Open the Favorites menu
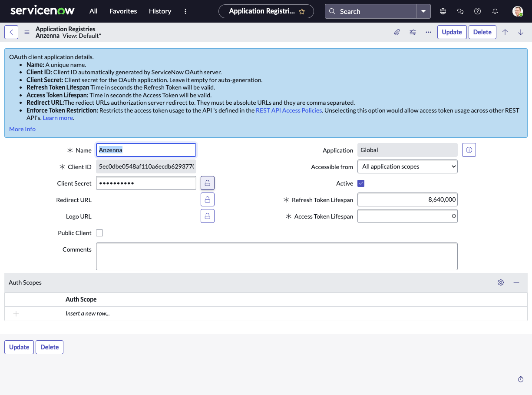Viewport: 532px width, 395px height. click(123, 11)
